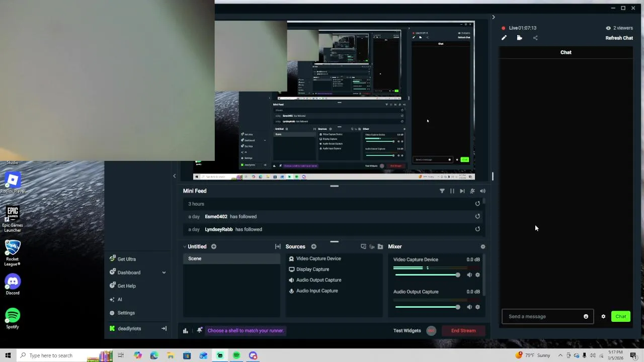Click the pencil edit stream info icon

tap(504, 38)
